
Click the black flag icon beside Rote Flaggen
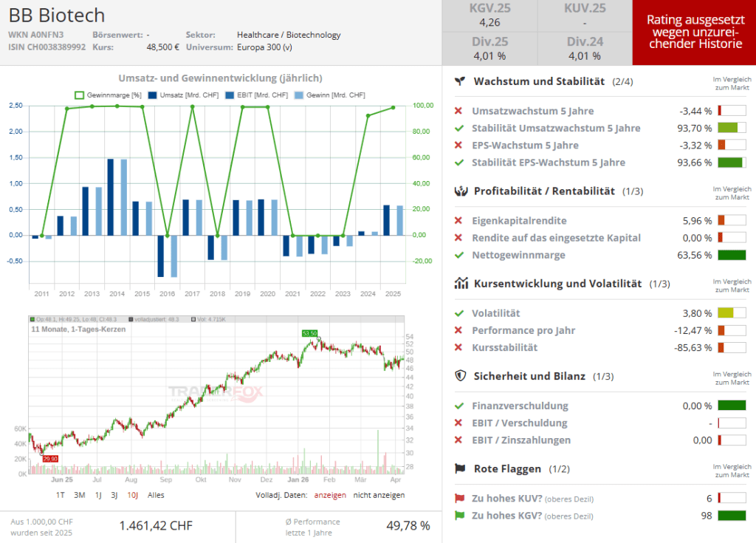(x=460, y=468)
